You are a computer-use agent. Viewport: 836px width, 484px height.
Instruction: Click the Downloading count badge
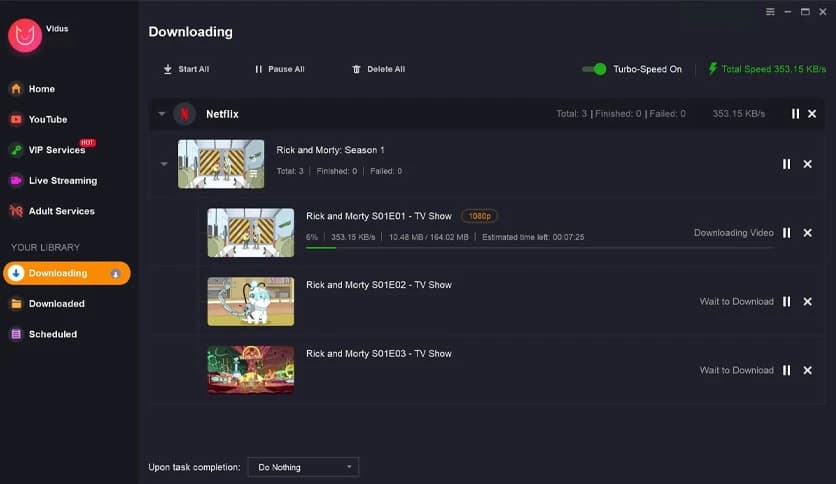pos(115,274)
